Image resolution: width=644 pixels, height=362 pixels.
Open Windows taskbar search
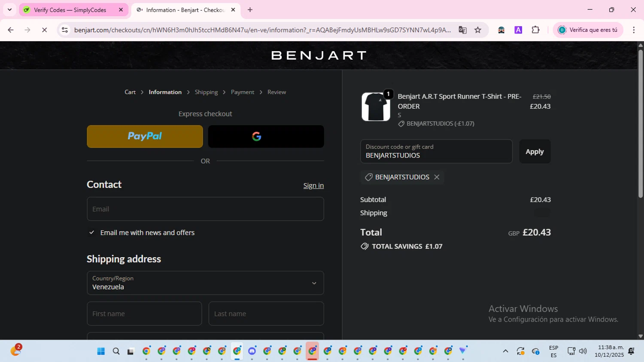pyautogui.click(x=116, y=351)
